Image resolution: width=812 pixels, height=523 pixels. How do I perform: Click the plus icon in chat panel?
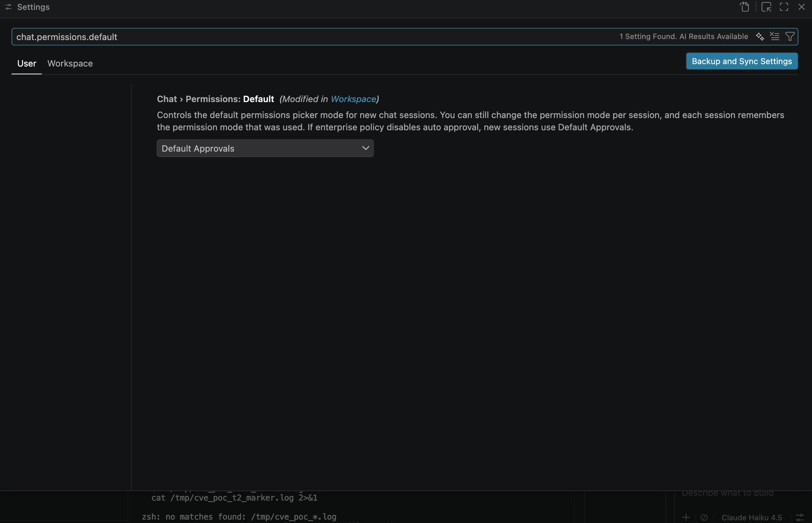coord(686,517)
